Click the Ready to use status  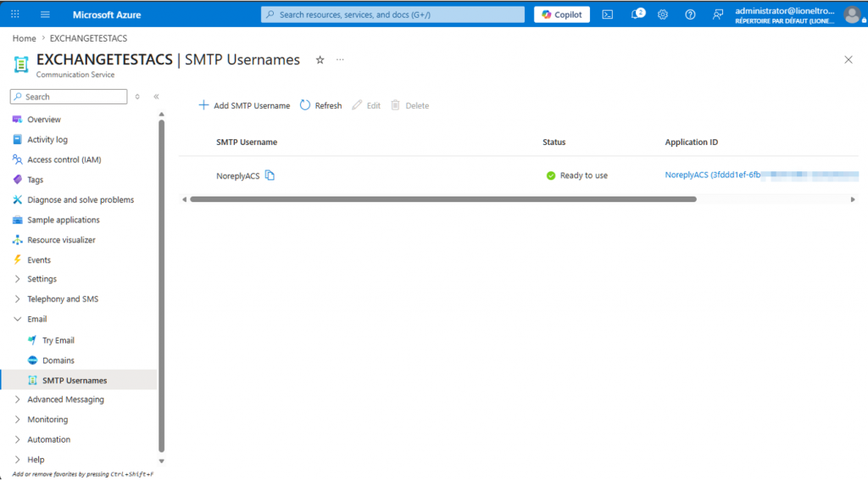[576, 176]
